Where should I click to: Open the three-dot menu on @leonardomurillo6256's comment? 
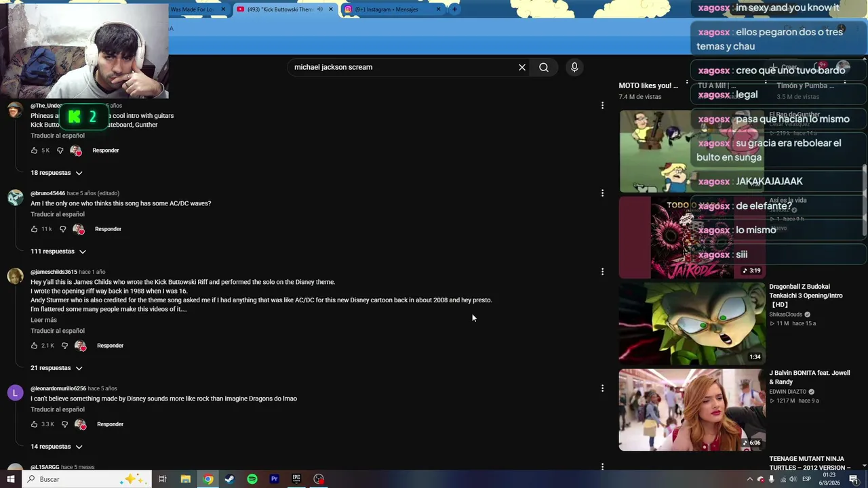click(602, 388)
